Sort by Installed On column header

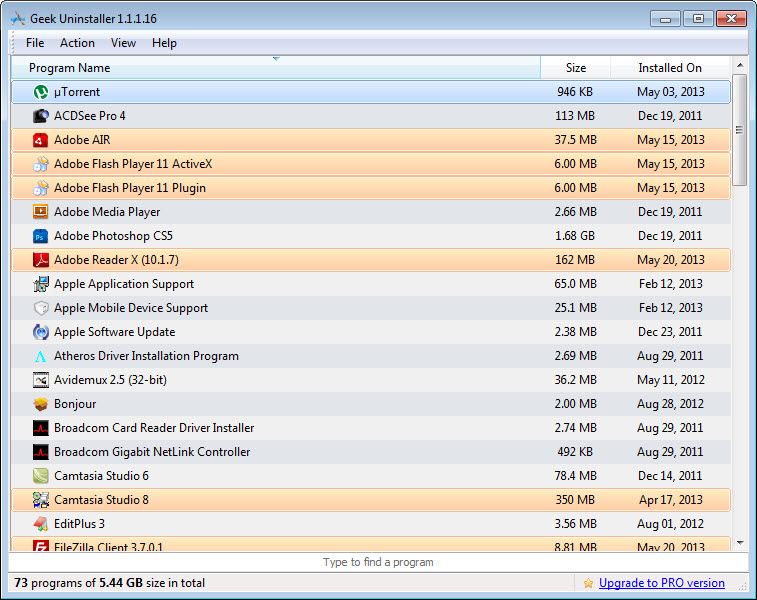(670, 68)
